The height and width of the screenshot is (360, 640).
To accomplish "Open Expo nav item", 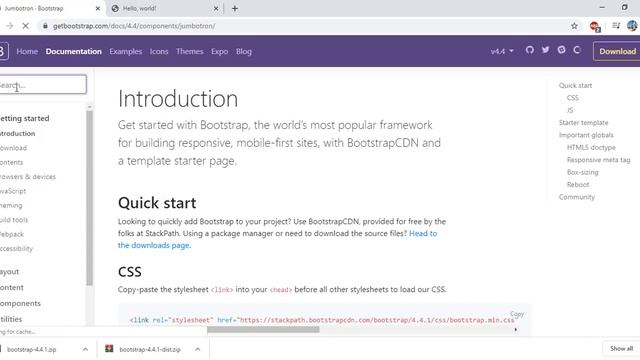I will pos(219,51).
